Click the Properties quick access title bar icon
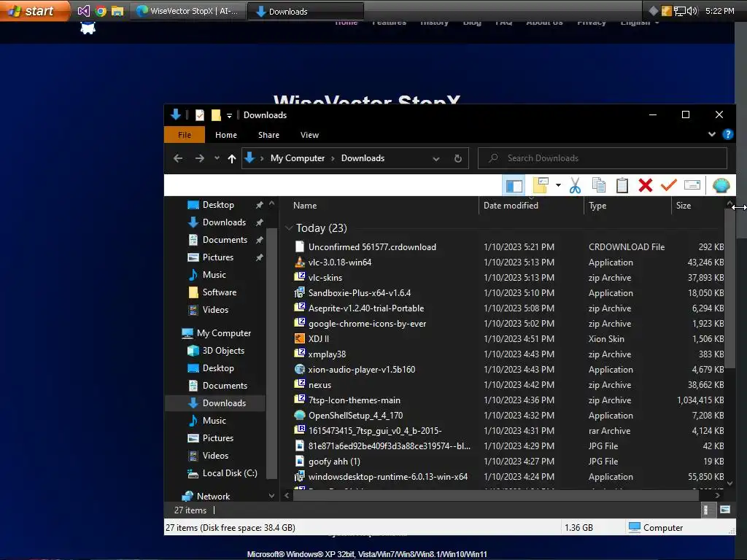Screen dimensions: 747x560 click(x=200, y=115)
